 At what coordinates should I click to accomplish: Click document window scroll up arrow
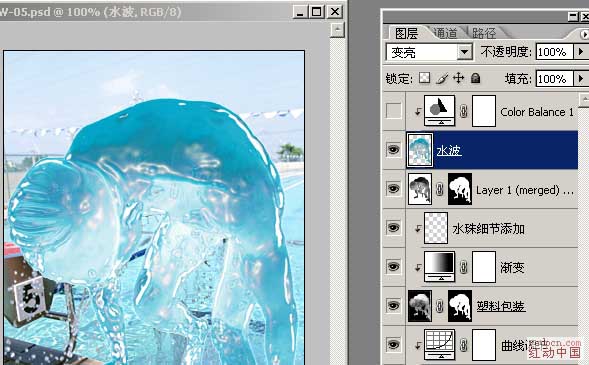coord(337,30)
